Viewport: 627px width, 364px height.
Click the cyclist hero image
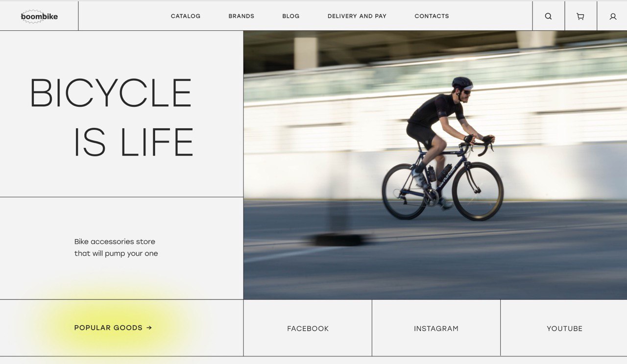[435, 165]
